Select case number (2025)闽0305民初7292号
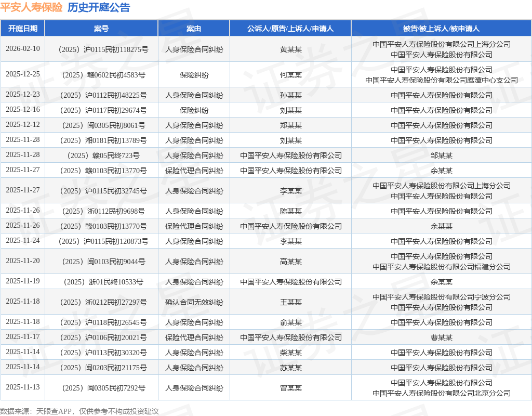This screenshot has height=416, width=532. pyautogui.click(x=103, y=388)
